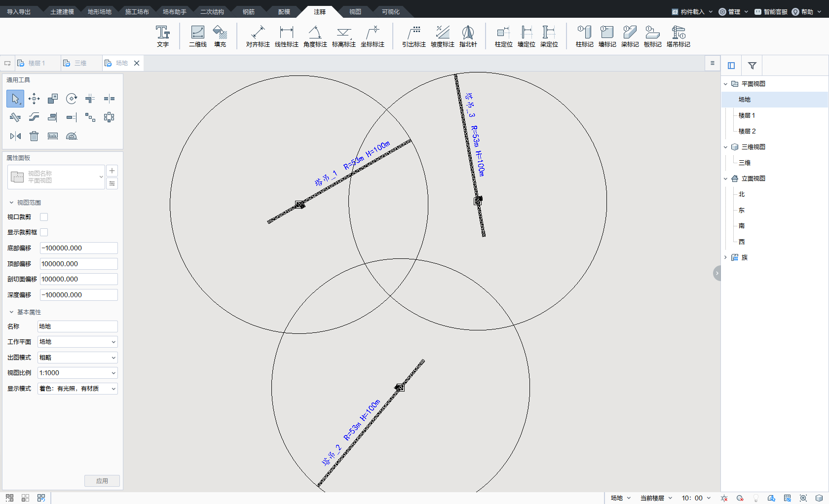Select the 塔吊标记 tower crane tag tool

point(678,36)
